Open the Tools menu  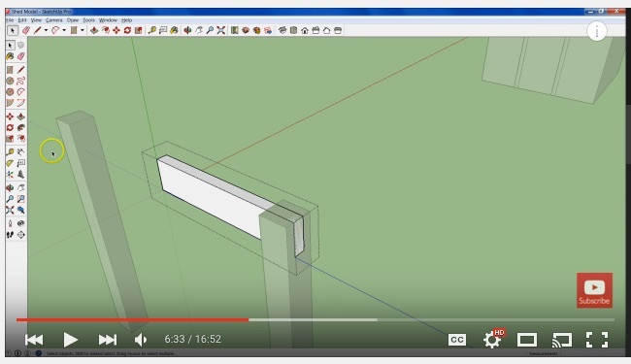click(x=89, y=20)
